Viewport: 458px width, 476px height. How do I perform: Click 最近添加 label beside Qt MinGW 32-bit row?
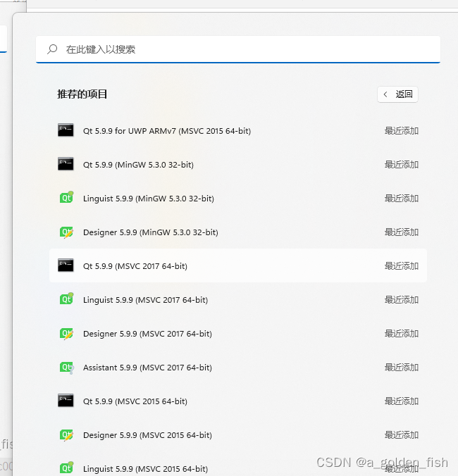point(402,165)
